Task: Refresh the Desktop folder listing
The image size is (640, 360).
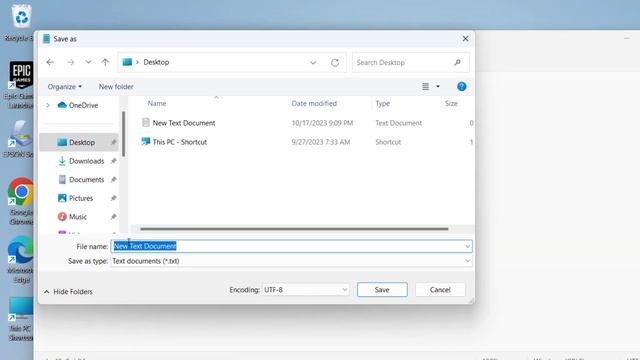Action: [x=335, y=62]
